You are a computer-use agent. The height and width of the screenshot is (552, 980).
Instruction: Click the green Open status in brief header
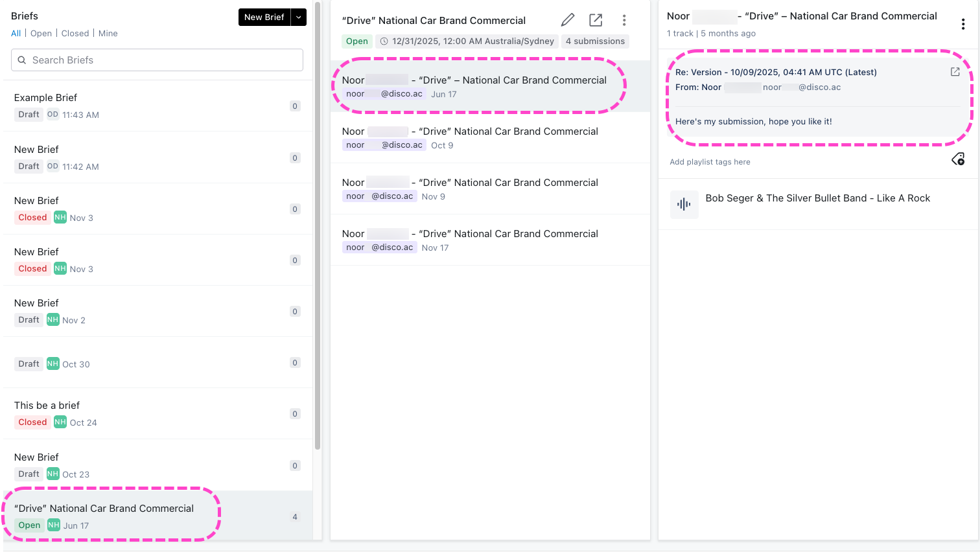[357, 41]
